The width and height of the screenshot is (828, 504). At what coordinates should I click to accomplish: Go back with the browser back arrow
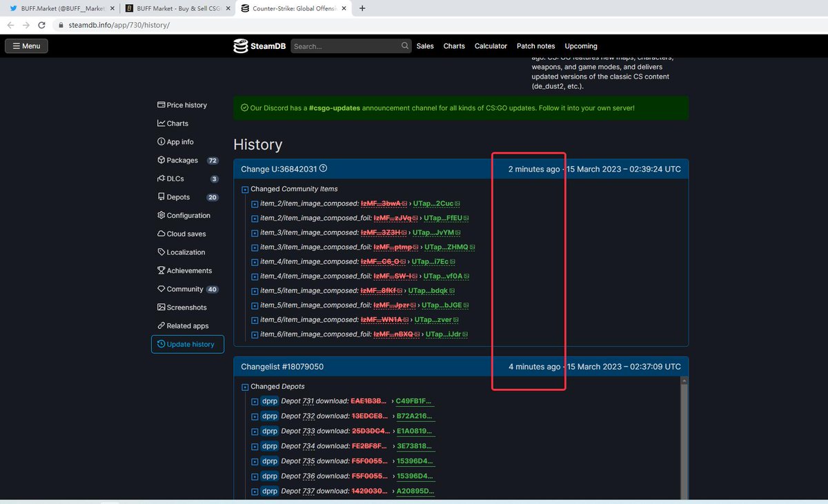10,25
